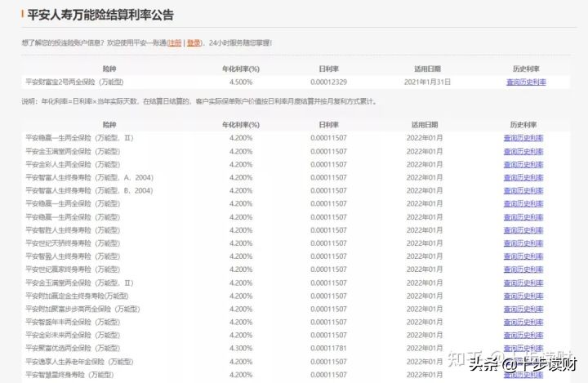The height and width of the screenshot is (383, 588).
Task: Open 查询历史利率 for 平安稳赢一生两全保险 (万能型, II)
Action: coord(523,138)
